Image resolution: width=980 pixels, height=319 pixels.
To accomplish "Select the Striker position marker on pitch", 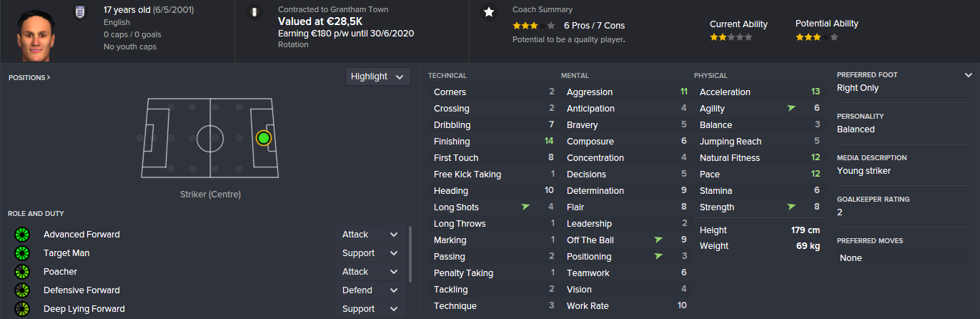I will pyautogui.click(x=263, y=137).
